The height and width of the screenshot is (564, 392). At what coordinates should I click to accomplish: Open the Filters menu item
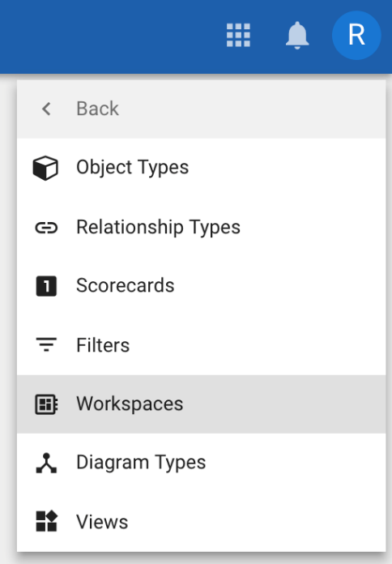(x=201, y=345)
